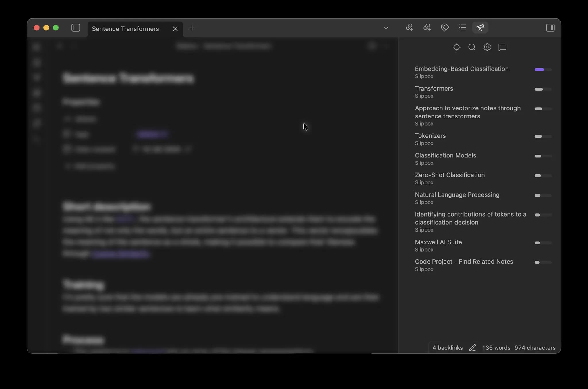
Task: Toggle the left sidebar icon
Action: click(x=76, y=28)
